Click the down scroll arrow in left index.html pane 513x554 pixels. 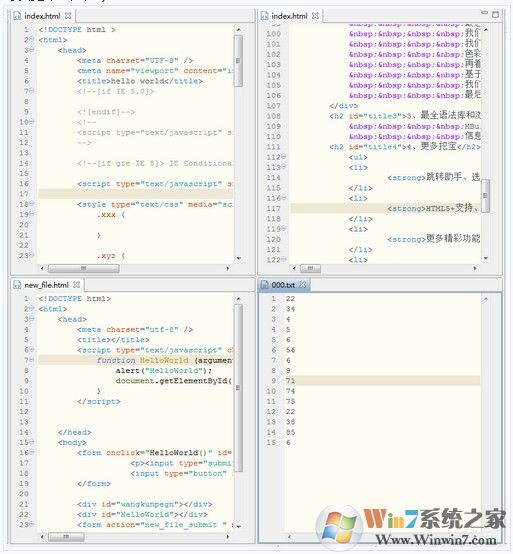(x=238, y=258)
